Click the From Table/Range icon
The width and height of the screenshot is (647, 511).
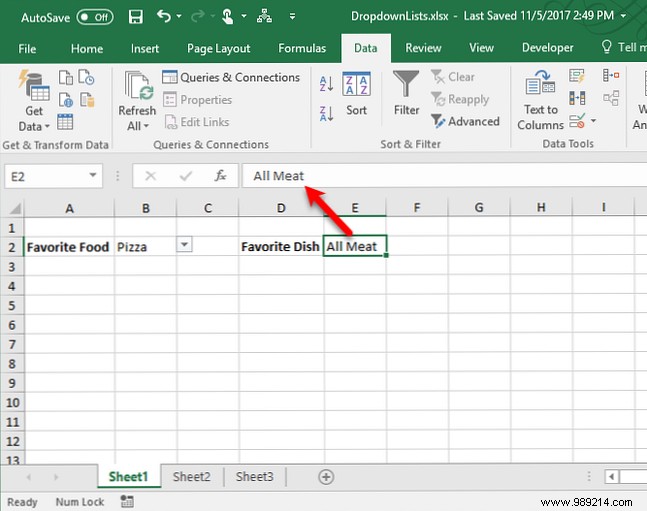click(x=65, y=122)
